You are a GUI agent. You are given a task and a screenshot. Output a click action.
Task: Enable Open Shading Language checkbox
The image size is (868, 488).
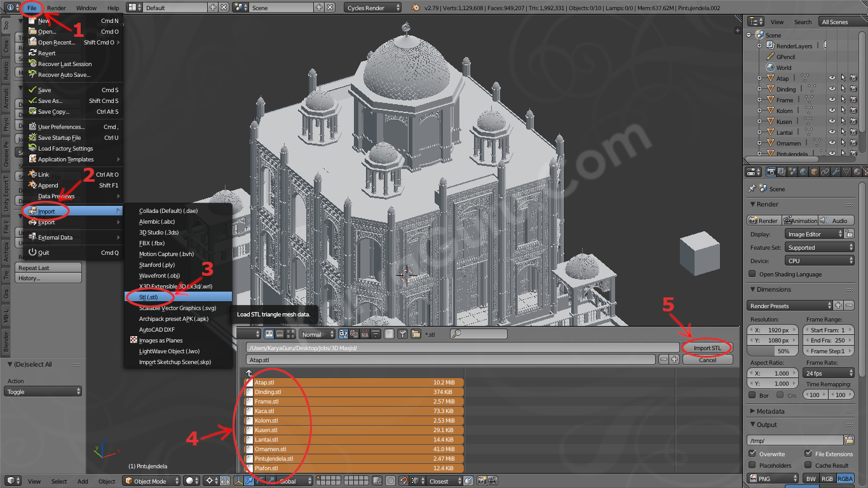752,274
